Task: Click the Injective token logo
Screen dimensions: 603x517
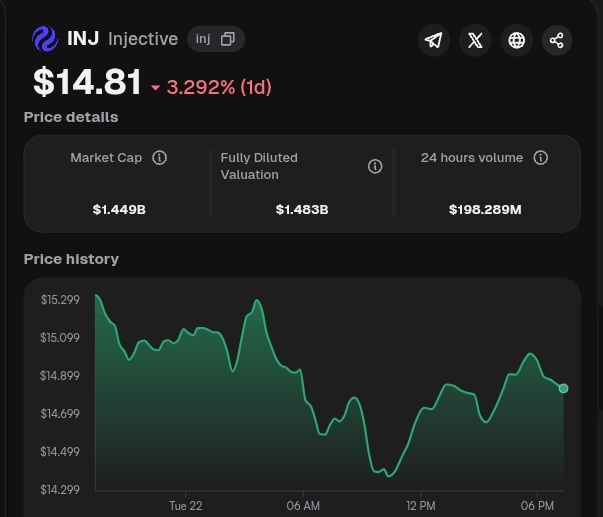Action: pyautogui.click(x=45, y=39)
